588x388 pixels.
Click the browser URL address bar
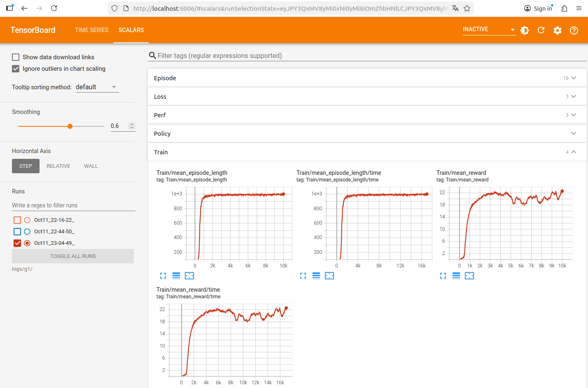coord(290,8)
